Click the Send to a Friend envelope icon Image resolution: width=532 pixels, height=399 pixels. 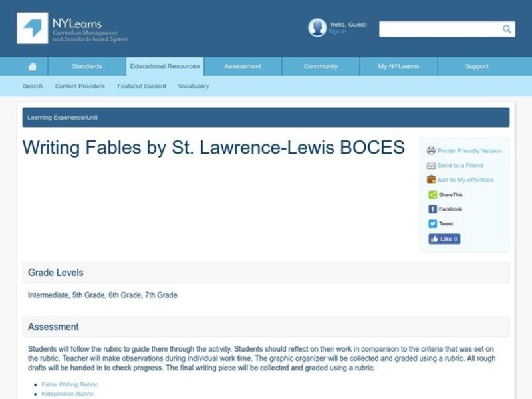pos(430,165)
